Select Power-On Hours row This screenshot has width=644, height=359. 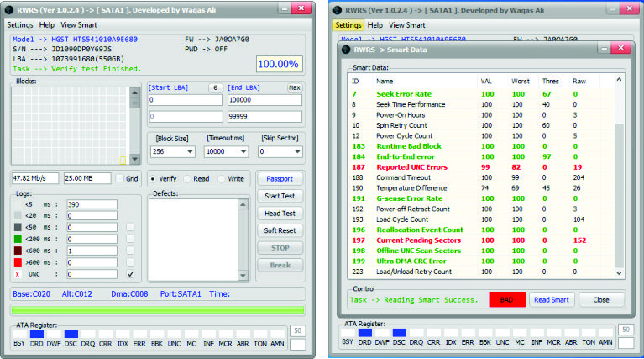(x=480, y=115)
